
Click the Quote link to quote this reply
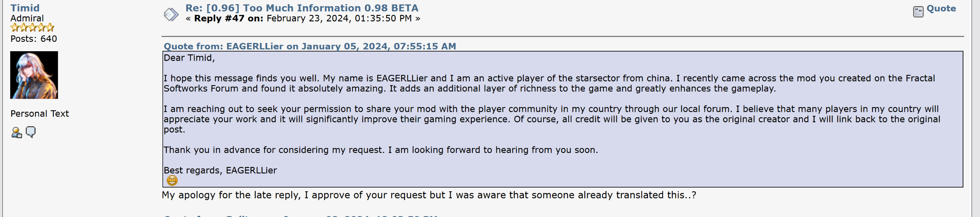pyautogui.click(x=941, y=8)
